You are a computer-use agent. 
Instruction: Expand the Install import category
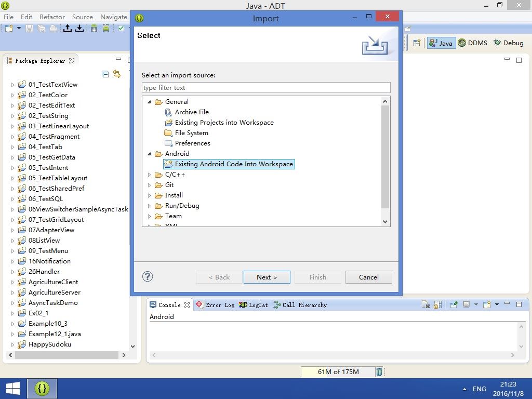(x=149, y=195)
